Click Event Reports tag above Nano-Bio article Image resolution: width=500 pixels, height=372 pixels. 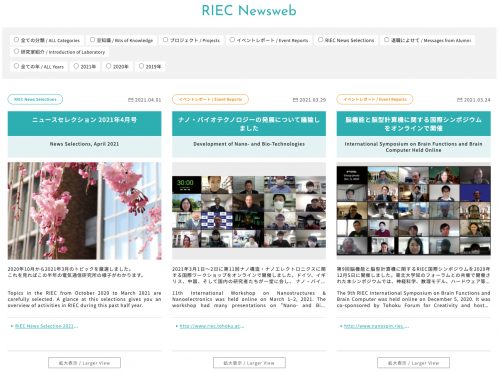click(210, 99)
